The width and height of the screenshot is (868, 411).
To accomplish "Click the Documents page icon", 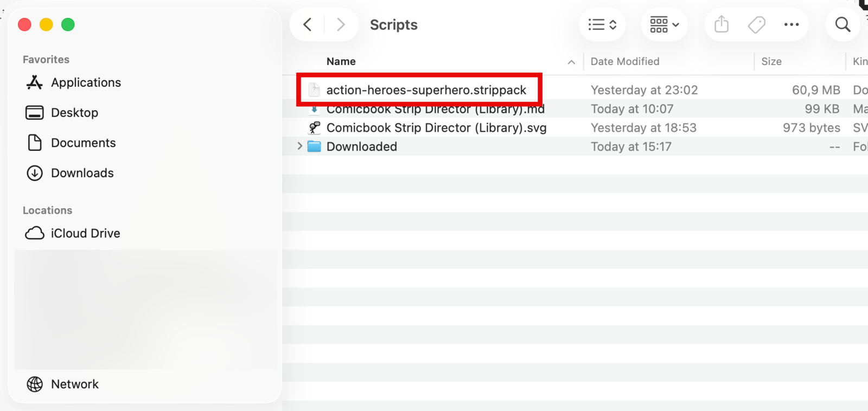I will (35, 143).
